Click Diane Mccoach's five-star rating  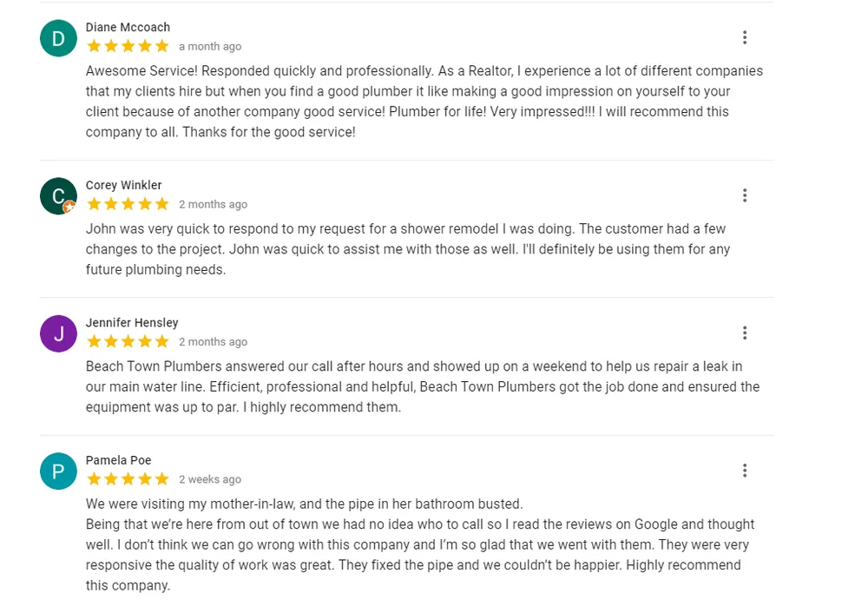(128, 46)
